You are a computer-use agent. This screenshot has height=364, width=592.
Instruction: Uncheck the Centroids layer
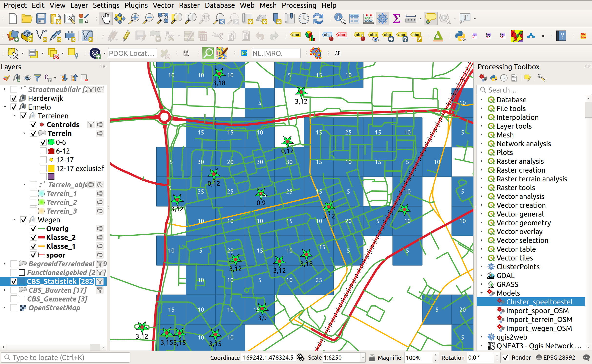click(33, 125)
